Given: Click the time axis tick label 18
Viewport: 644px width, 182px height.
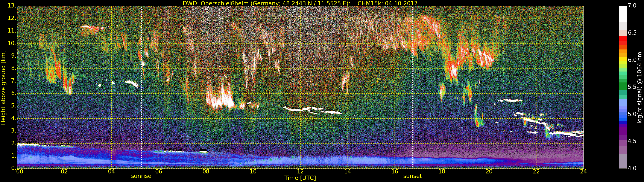Looking at the screenshot, I should [x=442, y=172].
